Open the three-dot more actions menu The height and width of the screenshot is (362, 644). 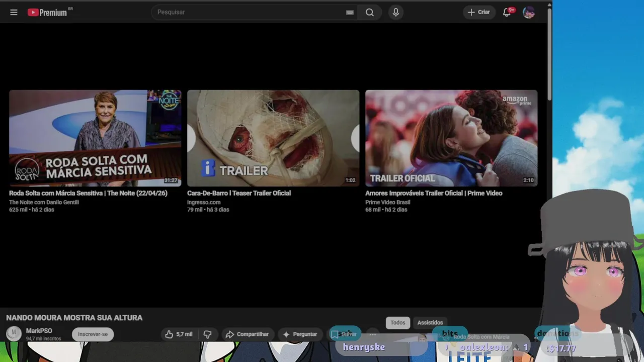[x=372, y=334]
